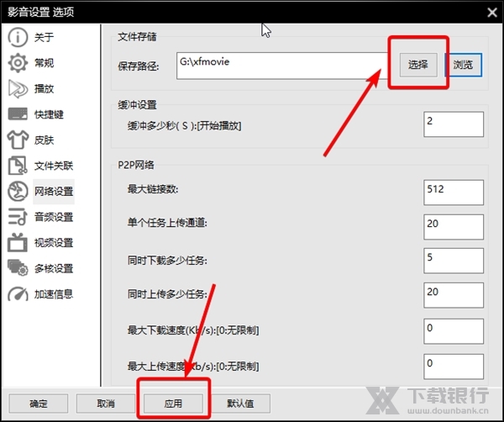Click the 最大下载速度 input field
Screen dimensions: 504x422
454,331
